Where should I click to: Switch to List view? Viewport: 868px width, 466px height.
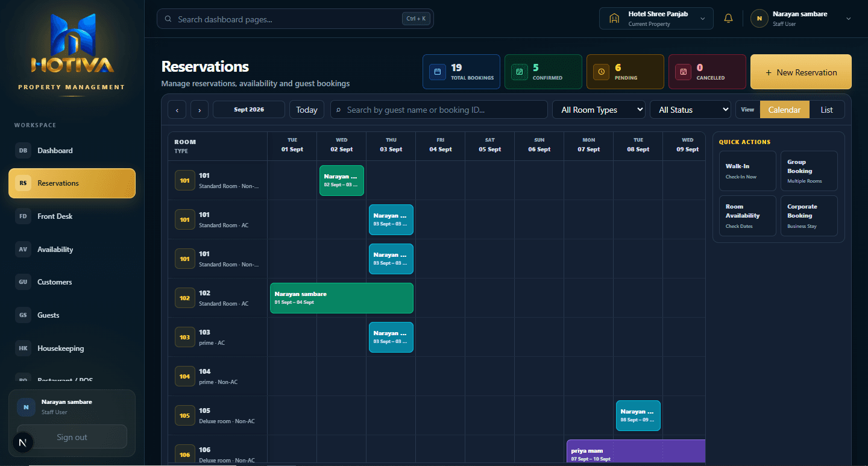pos(826,110)
